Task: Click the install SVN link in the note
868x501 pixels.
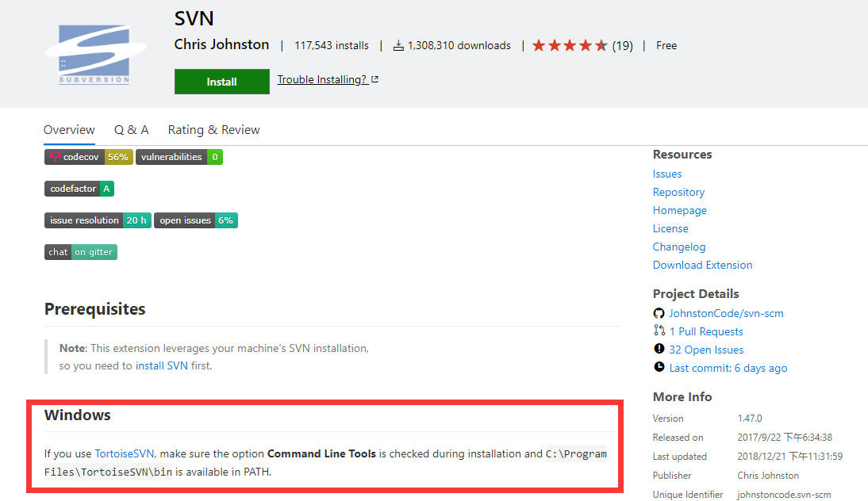Action: tap(161, 366)
